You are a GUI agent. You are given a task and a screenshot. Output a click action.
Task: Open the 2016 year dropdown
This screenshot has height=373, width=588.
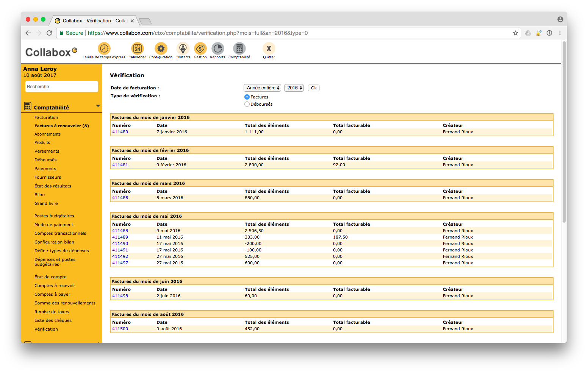click(294, 88)
